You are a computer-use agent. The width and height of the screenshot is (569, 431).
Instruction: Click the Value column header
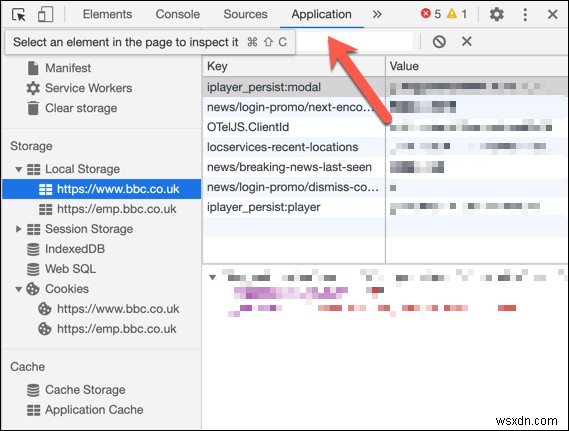tap(477, 66)
